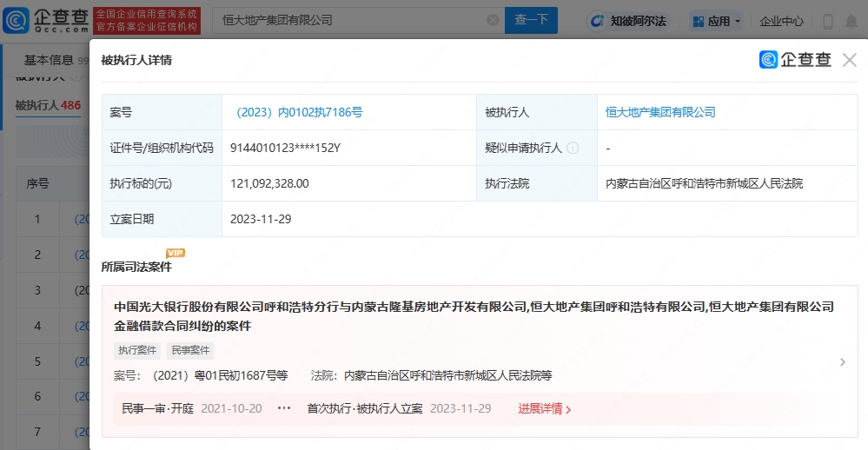This screenshot has height=450, width=868.
Task: Expand judicial case with right chevron arrow
Action: [x=842, y=362]
